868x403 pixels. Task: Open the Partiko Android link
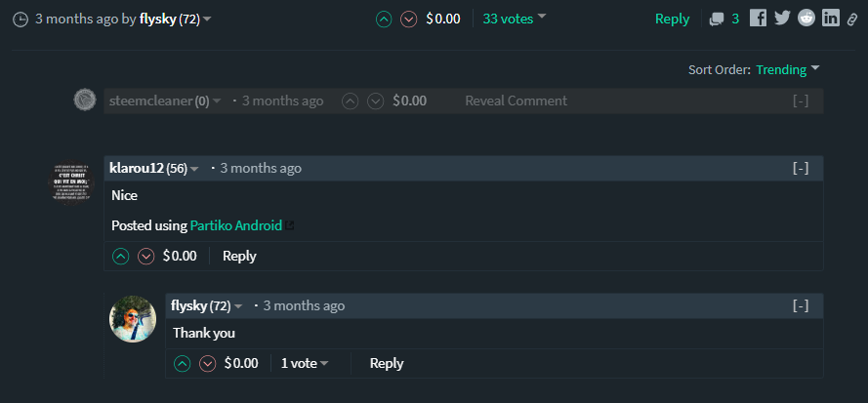pos(236,225)
